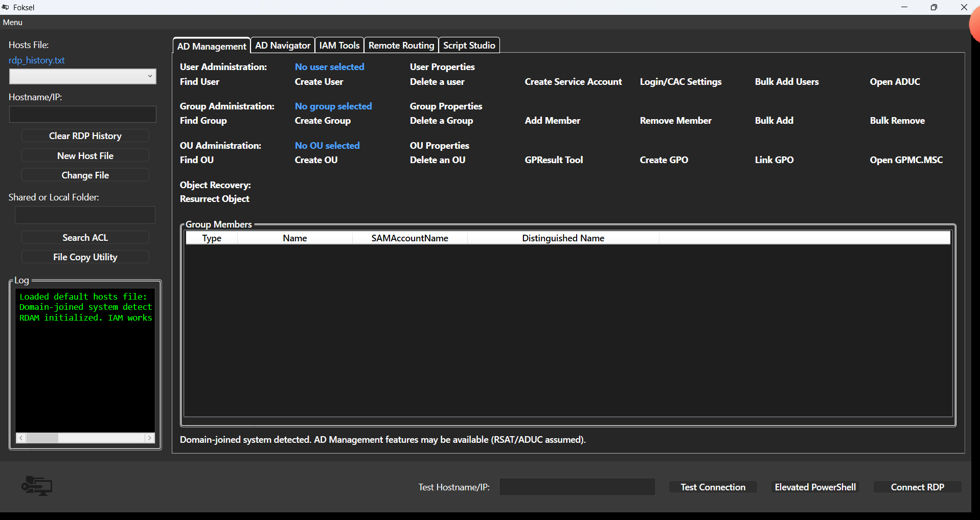Click Log scrollbar right arrow
The height and width of the screenshot is (520, 980).
(x=150, y=438)
